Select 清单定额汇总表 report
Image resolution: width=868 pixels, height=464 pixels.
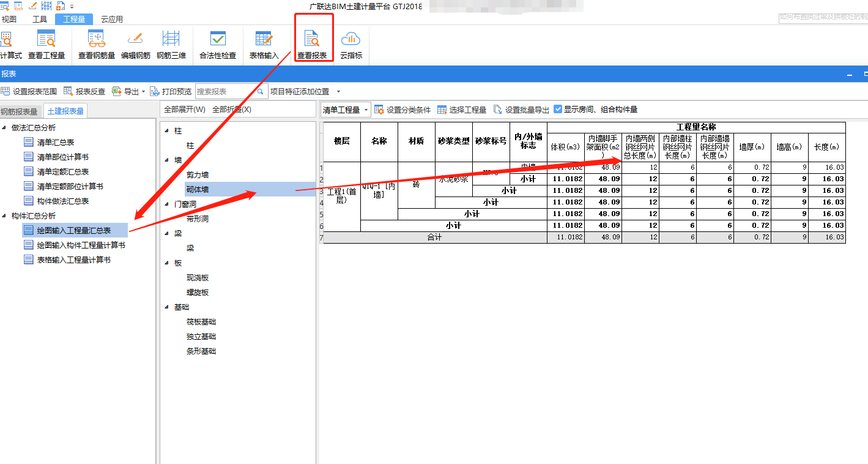(x=63, y=171)
